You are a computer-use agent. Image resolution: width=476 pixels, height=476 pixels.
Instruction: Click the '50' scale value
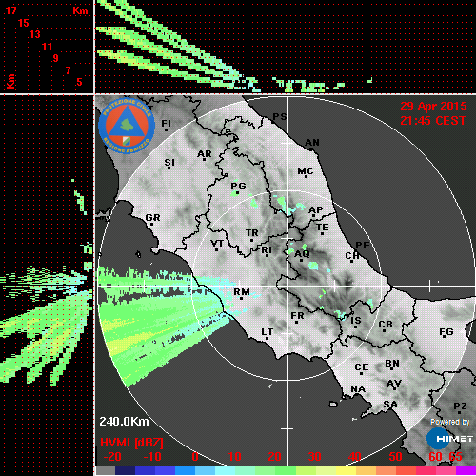pos(395,457)
